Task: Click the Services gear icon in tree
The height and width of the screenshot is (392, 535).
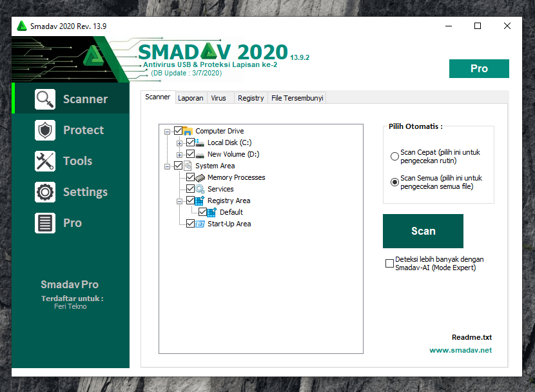Action: tap(200, 189)
